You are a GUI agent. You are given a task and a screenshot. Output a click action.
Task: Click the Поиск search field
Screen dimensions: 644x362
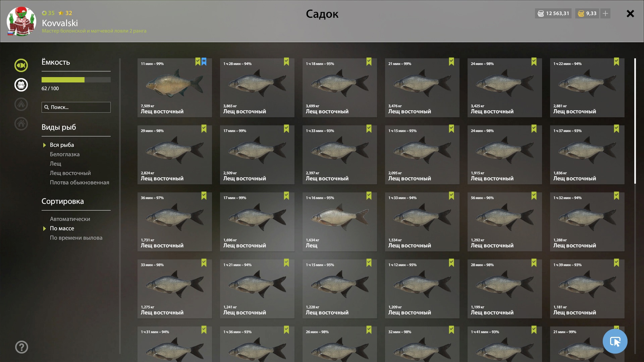tap(76, 107)
